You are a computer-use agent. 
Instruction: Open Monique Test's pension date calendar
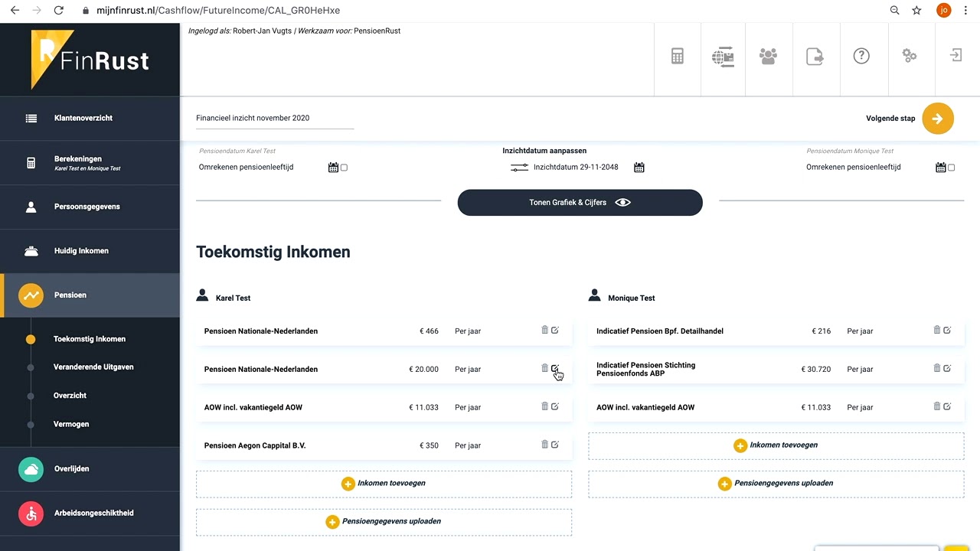pyautogui.click(x=940, y=168)
